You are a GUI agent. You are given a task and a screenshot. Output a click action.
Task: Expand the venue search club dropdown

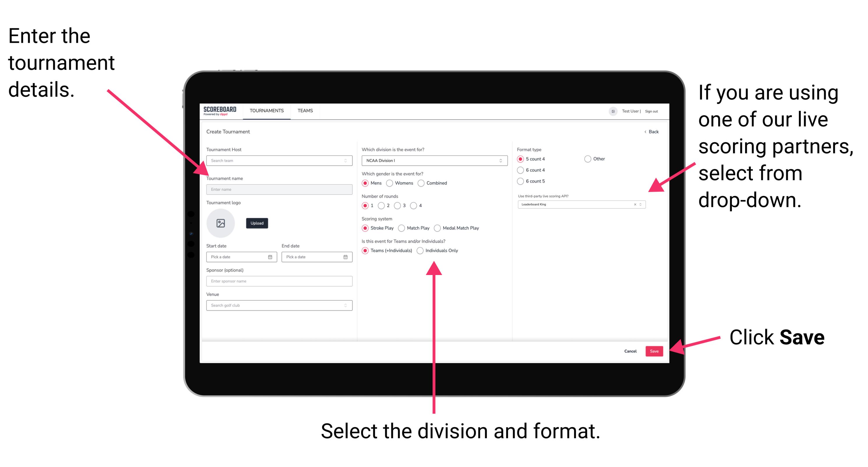tap(345, 305)
